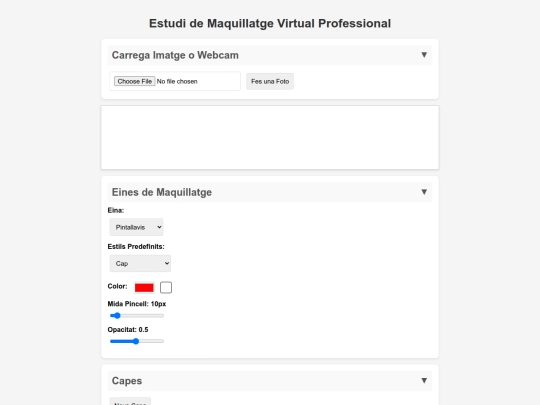Collapse the Eines de Maquillatge arrow
The height and width of the screenshot is (405, 540).
pos(424,192)
